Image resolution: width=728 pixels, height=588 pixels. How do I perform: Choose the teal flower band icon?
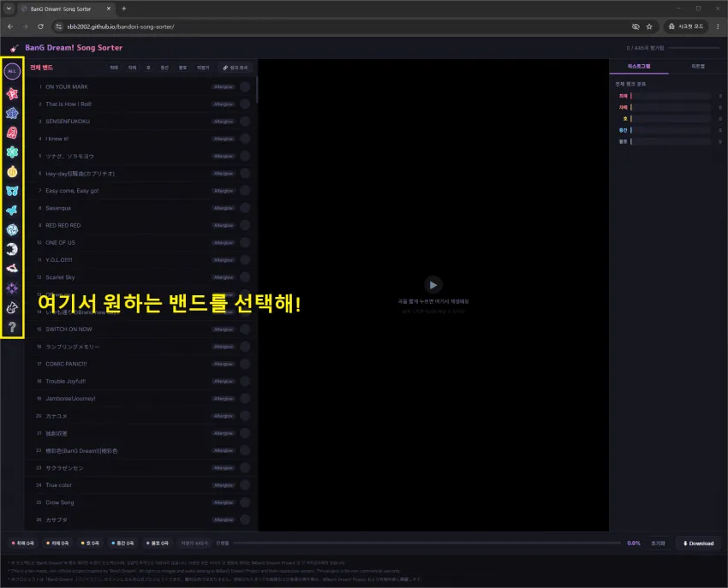[x=12, y=152]
